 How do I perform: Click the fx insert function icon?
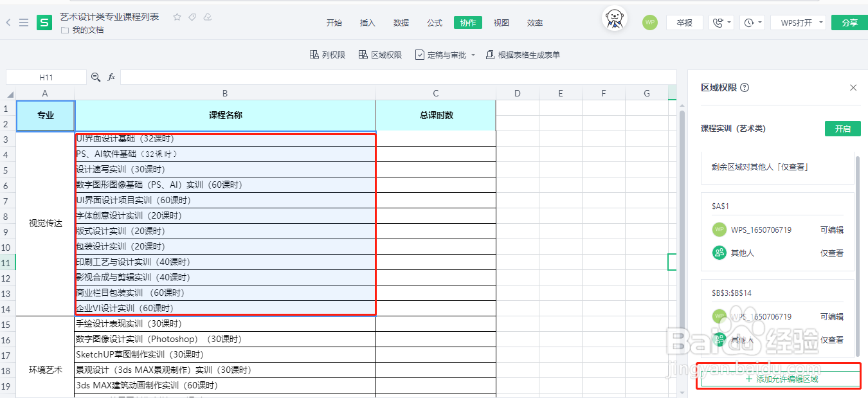[x=111, y=77]
